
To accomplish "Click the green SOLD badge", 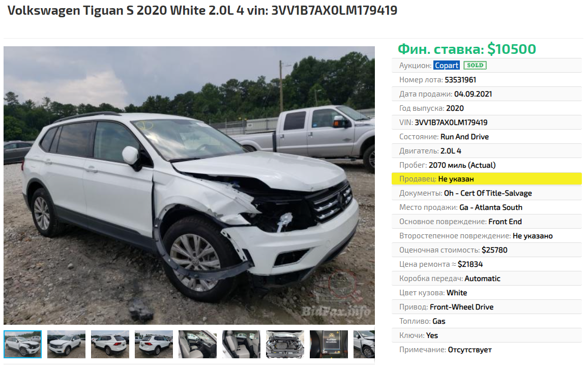I will [x=475, y=65].
